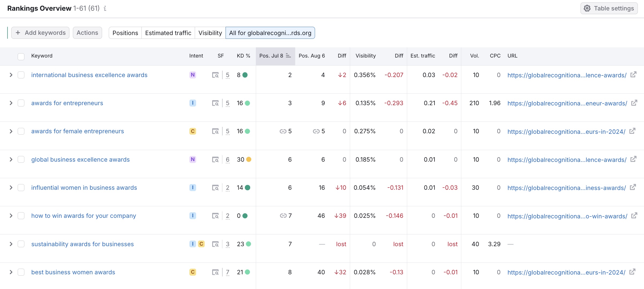This screenshot has height=289, width=644.
Task: Check the box for awards for female entrepreneurs
Action: 21,131
